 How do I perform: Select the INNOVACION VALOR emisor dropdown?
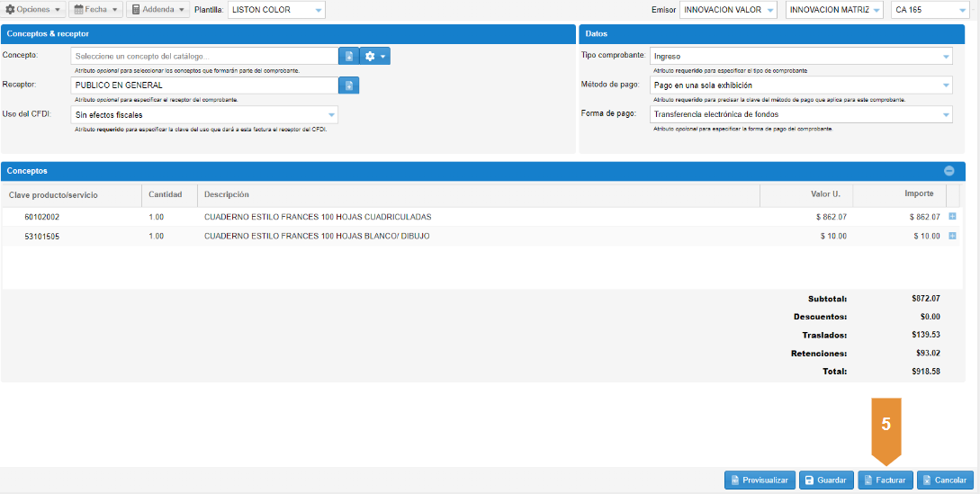(728, 10)
